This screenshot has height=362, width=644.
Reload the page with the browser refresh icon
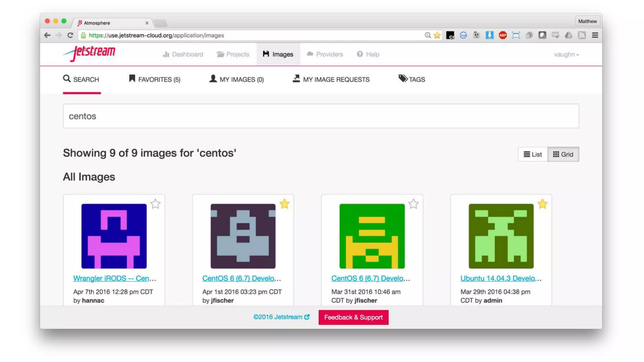70,35
